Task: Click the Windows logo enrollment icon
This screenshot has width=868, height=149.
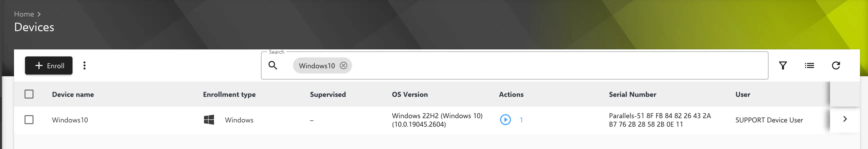Action: (209, 120)
